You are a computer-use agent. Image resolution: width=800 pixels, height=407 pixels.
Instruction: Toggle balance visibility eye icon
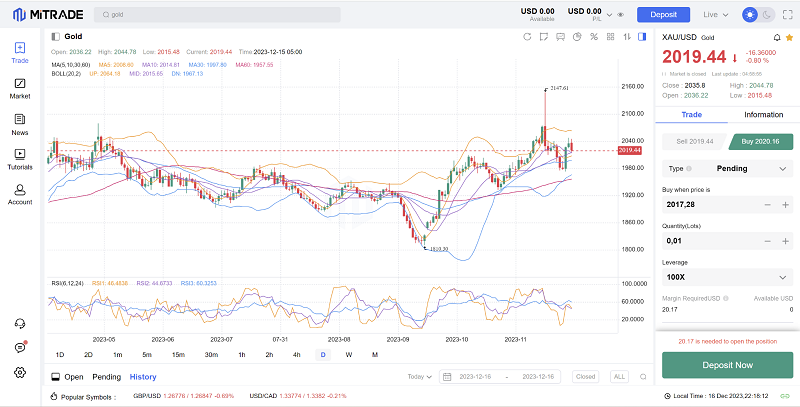tap(621, 15)
